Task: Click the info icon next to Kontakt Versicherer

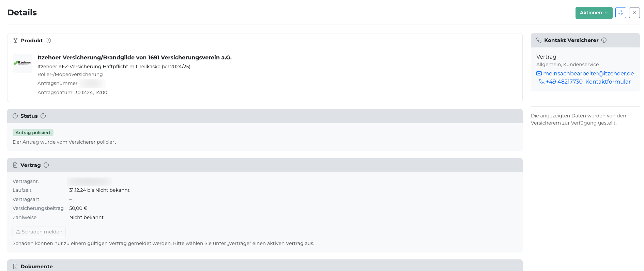Action: pyautogui.click(x=604, y=40)
